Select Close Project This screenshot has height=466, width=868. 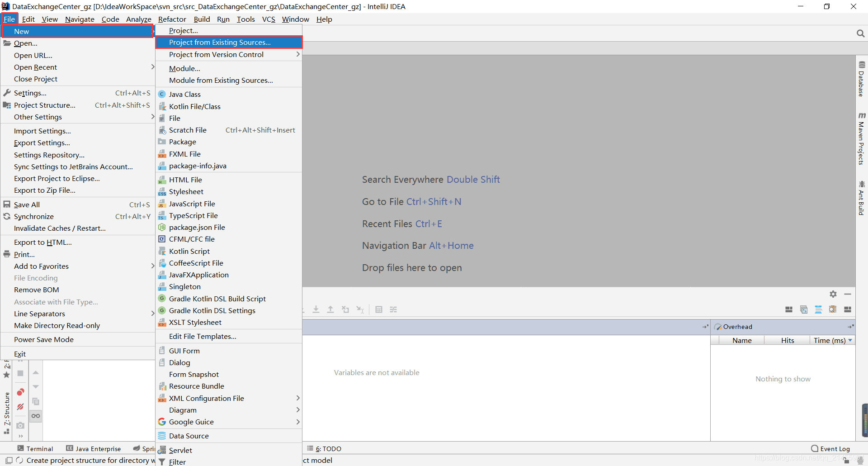click(78, 79)
